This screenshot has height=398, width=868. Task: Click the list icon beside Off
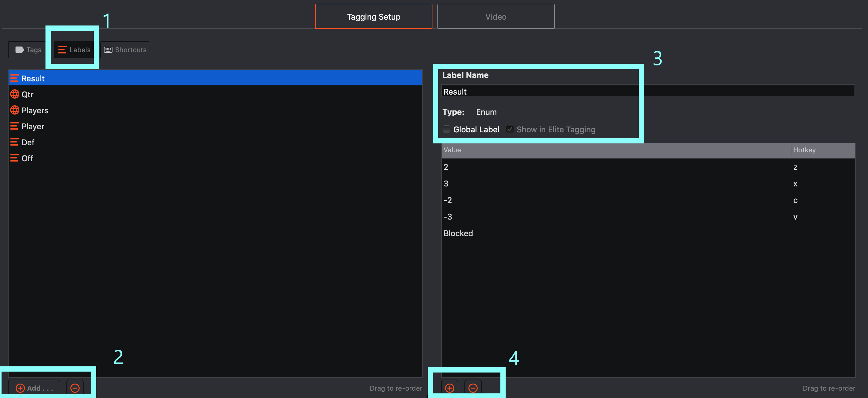point(14,158)
